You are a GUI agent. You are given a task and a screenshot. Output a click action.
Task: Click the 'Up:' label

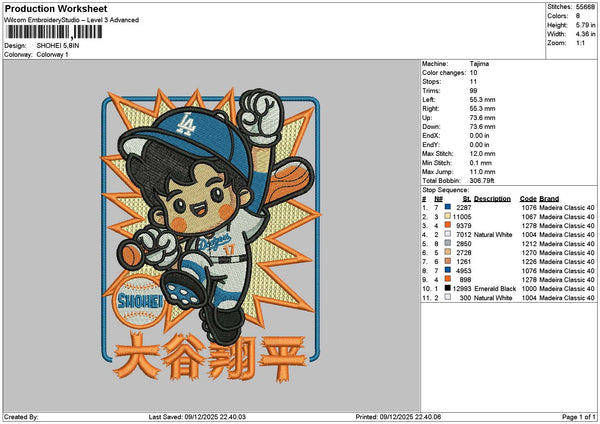tap(427, 118)
